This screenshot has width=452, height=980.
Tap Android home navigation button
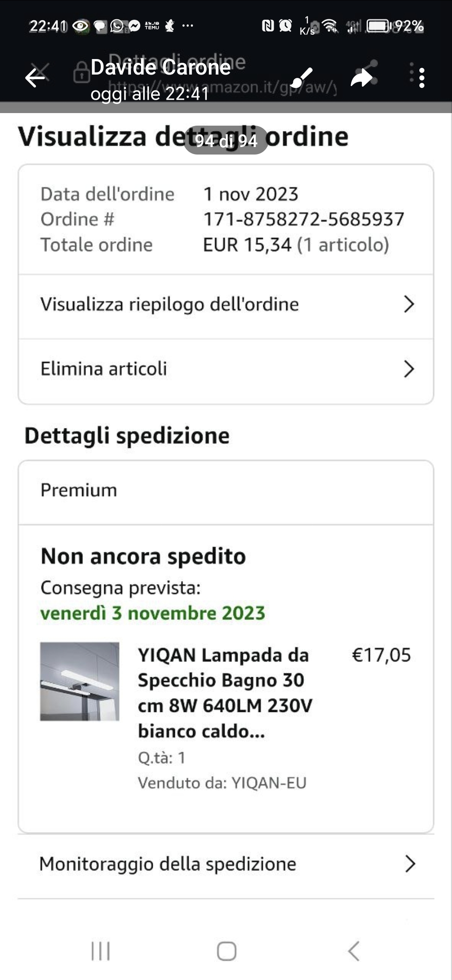point(226,951)
